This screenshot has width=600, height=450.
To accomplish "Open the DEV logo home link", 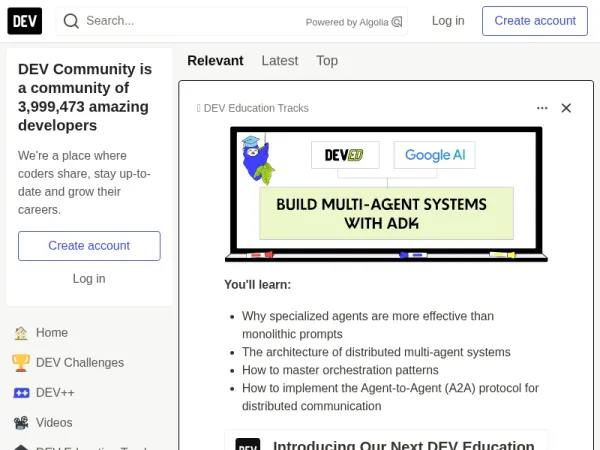I will (x=24, y=21).
